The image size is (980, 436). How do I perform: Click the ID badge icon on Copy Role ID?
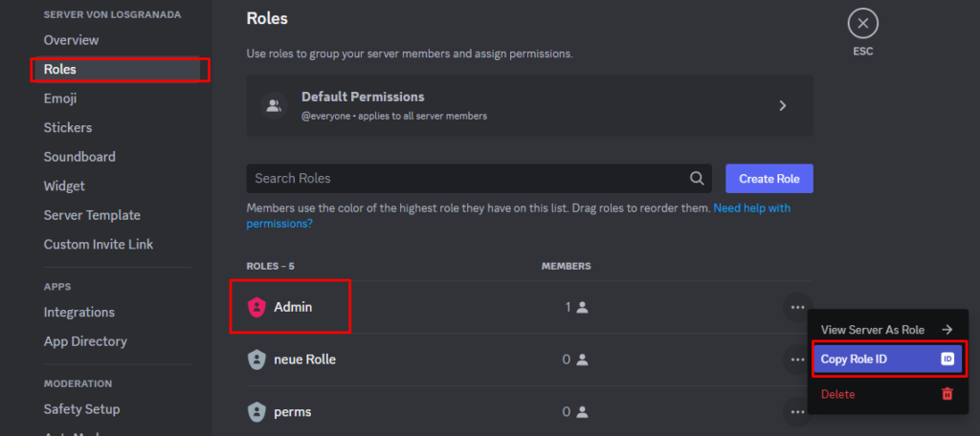point(947,359)
